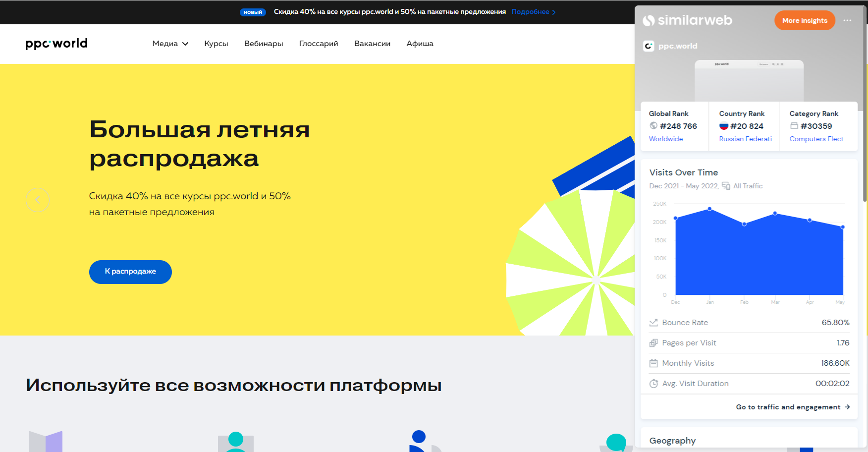The width and height of the screenshot is (868, 452).
Task: Go to previous slide with left arrow
Action: tap(38, 200)
